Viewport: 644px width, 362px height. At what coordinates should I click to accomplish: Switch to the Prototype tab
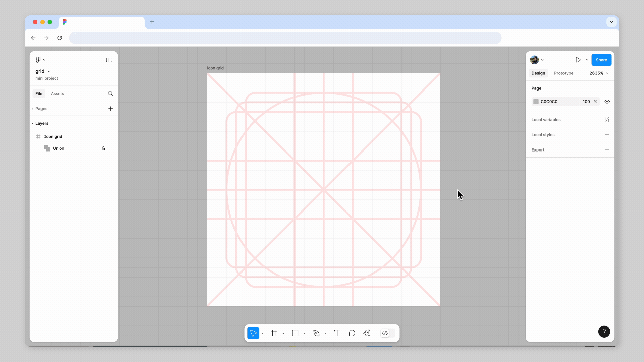pyautogui.click(x=563, y=73)
